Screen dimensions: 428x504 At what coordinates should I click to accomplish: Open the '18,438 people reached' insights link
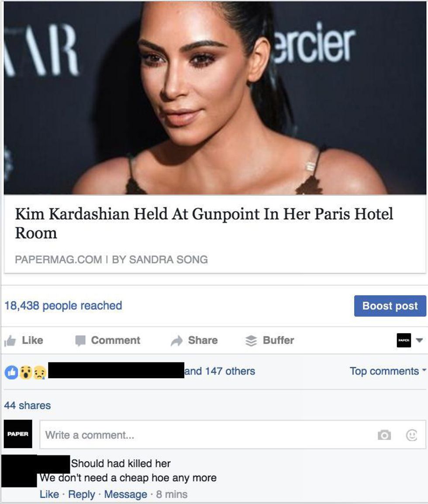pos(63,306)
